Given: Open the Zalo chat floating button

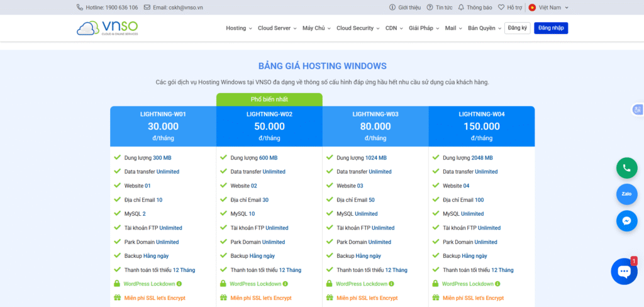Looking at the screenshot, I should pos(626,194).
